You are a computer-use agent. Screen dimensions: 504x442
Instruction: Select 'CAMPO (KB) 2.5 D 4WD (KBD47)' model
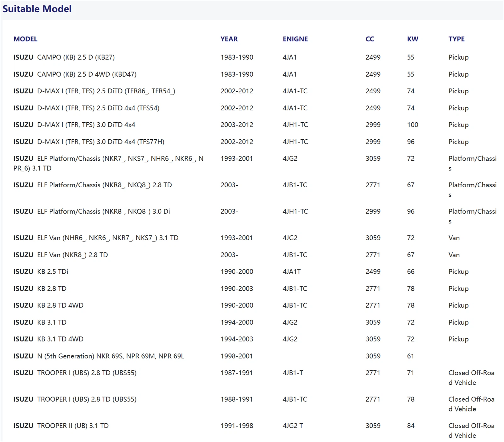[75, 74]
